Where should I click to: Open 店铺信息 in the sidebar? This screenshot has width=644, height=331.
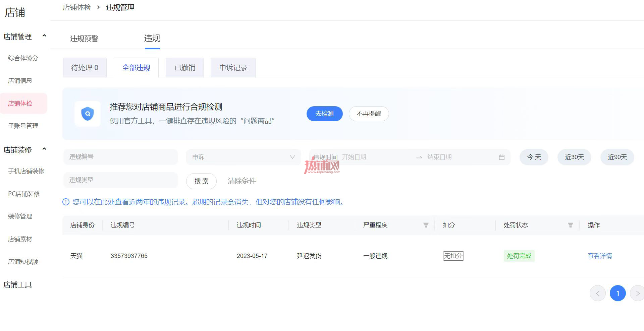[20, 81]
